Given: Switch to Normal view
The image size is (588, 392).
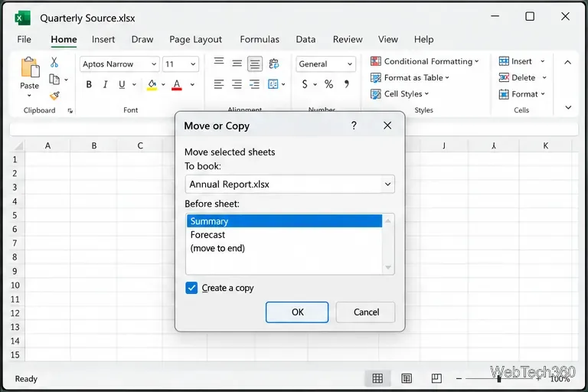Looking at the screenshot, I should pyautogui.click(x=377, y=378).
